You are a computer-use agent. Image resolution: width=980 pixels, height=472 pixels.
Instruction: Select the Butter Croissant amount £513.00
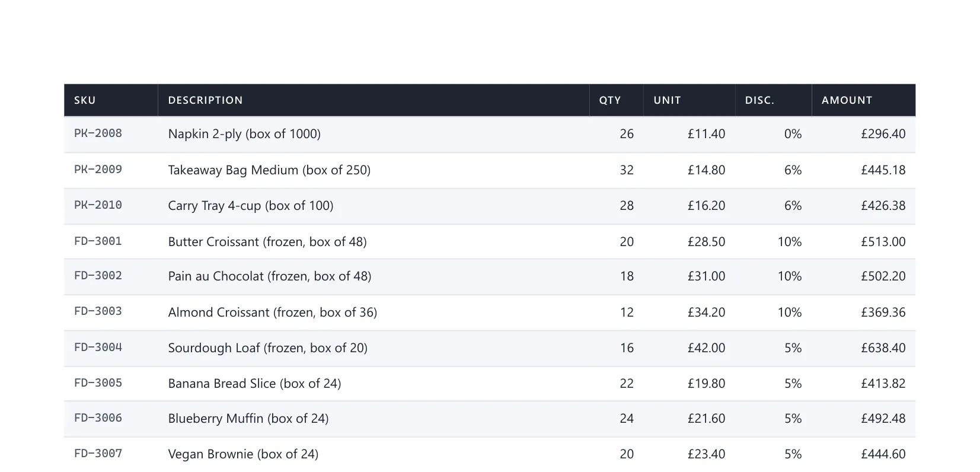883,242
